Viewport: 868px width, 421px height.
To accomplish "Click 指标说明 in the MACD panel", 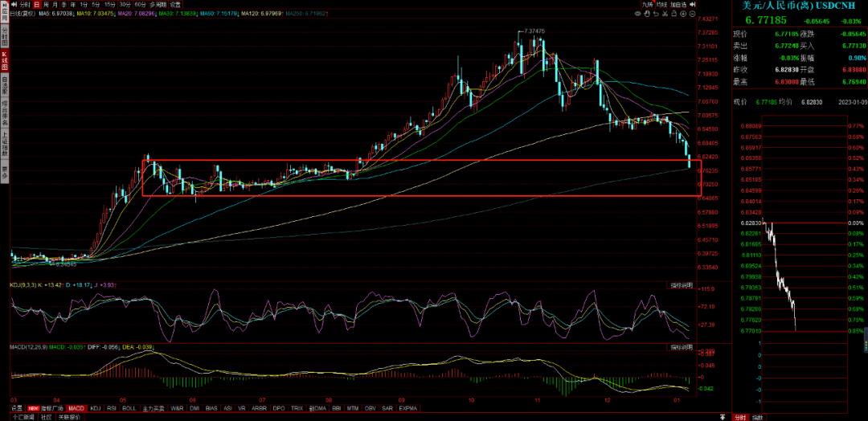I will [x=682, y=347].
